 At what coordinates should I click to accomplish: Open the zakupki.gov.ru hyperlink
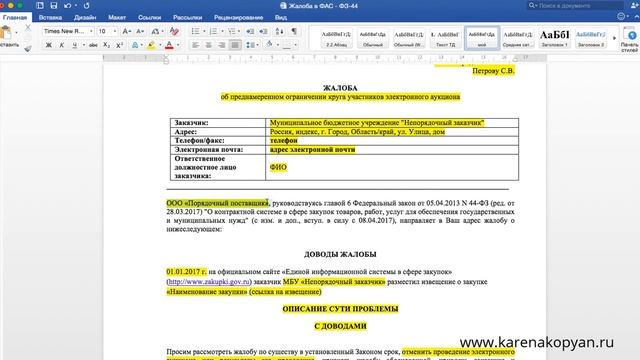click(x=209, y=282)
